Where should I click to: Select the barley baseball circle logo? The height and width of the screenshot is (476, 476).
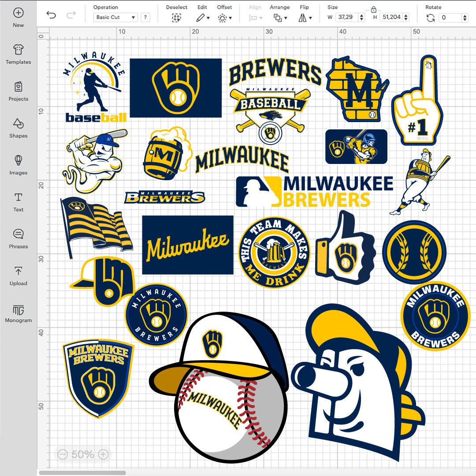click(414, 252)
